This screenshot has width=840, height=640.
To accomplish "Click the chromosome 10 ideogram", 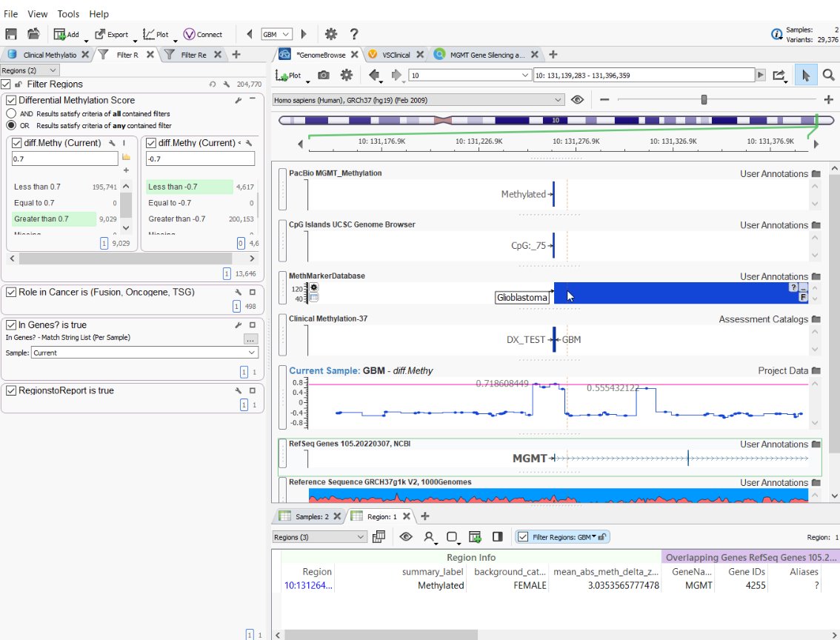I will 556,120.
